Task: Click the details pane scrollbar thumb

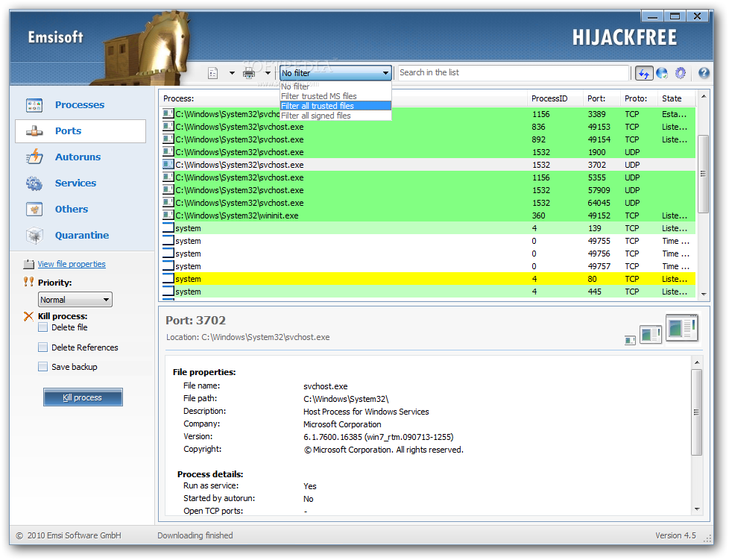Action: click(696, 412)
